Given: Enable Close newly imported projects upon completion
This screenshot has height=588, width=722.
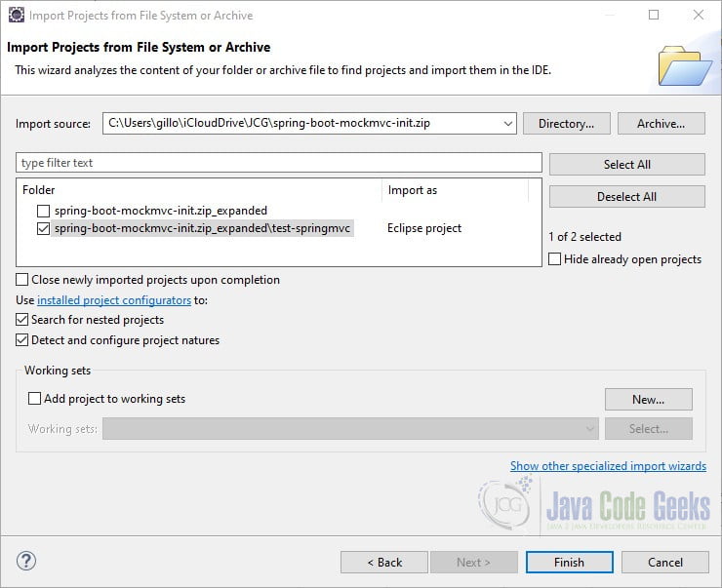Looking at the screenshot, I should (x=21, y=280).
